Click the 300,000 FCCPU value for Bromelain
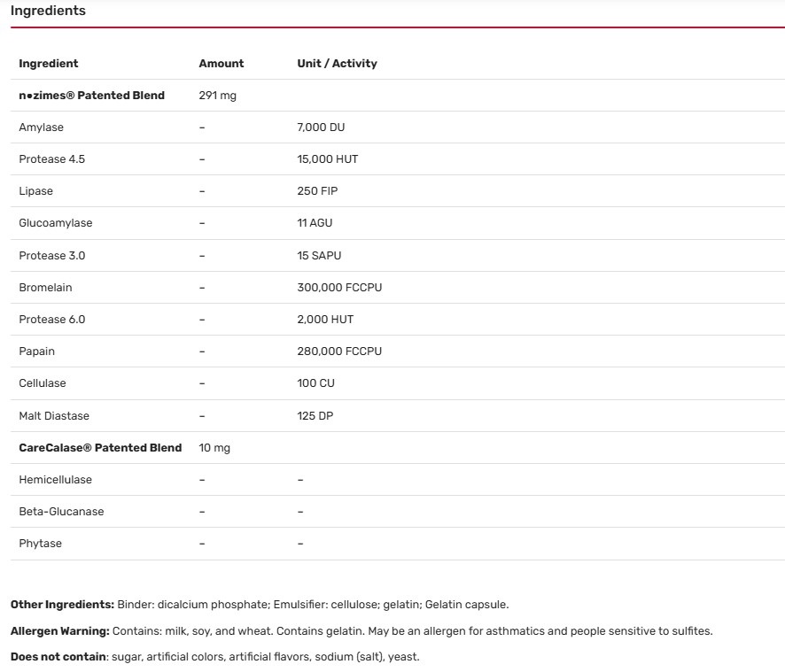Screen dimensions: 785x672 (x=339, y=288)
